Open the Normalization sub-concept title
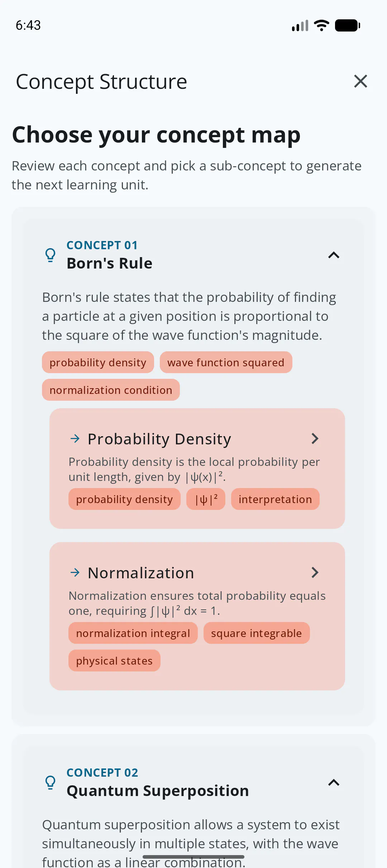 (141, 573)
